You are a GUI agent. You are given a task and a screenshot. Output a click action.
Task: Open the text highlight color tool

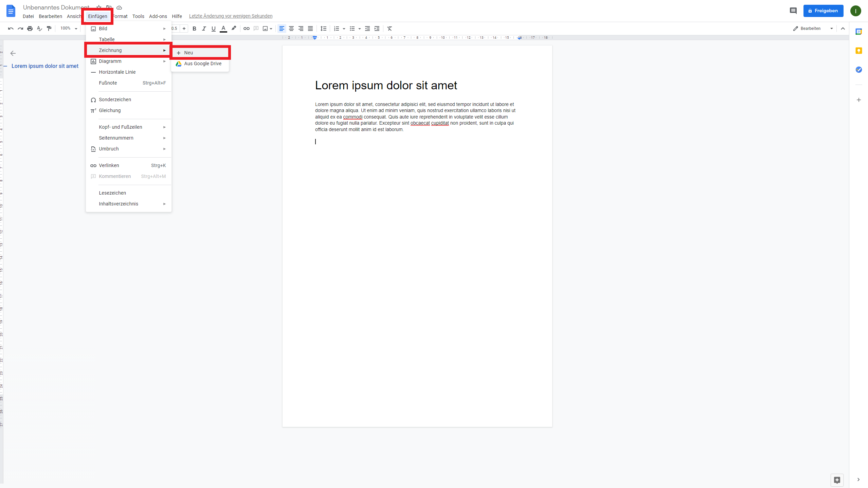pos(234,29)
